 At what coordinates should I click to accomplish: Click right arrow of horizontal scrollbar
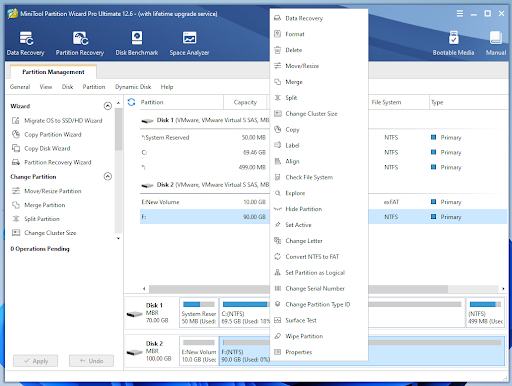click(x=503, y=289)
